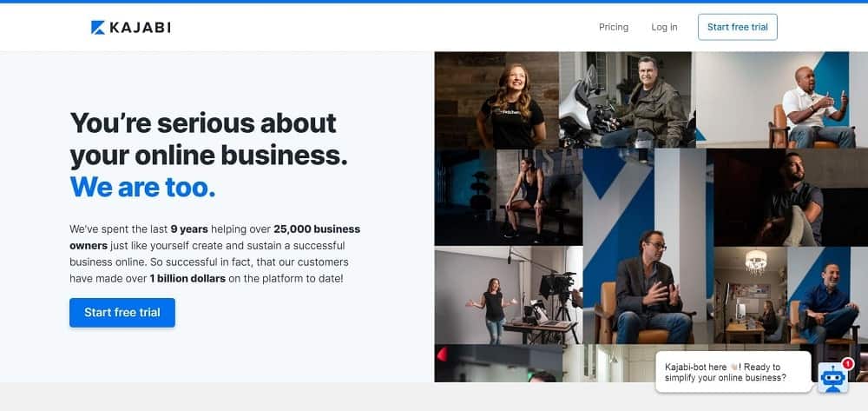Viewport: 868px width, 411px height.
Task: Click photo of office with chandelier
Action: pos(750,295)
